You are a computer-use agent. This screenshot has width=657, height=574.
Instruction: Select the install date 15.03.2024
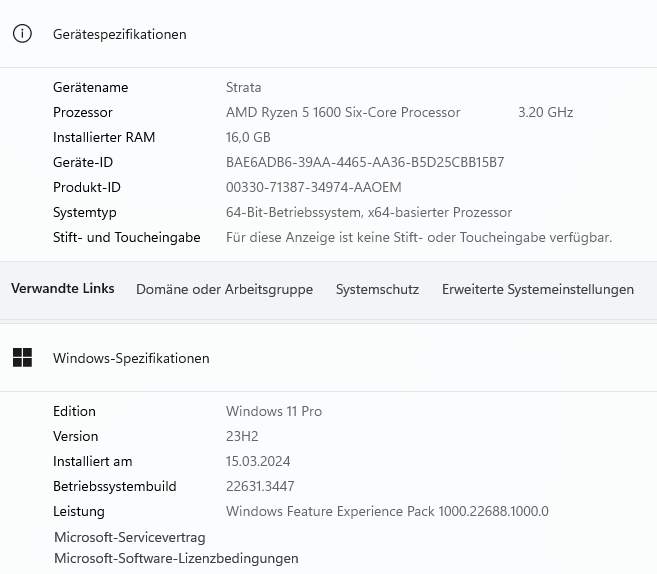click(x=258, y=461)
